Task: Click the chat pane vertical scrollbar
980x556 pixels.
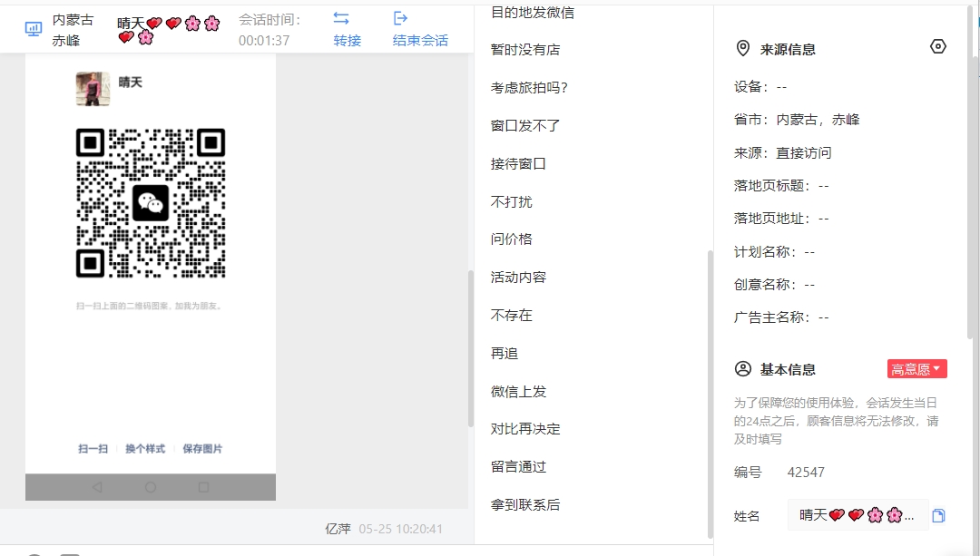Action: coord(471,348)
